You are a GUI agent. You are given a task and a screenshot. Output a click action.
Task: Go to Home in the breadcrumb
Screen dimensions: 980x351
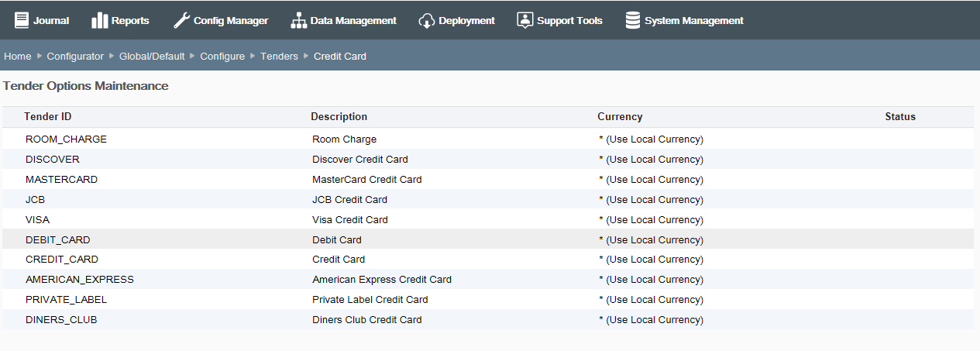(x=18, y=57)
